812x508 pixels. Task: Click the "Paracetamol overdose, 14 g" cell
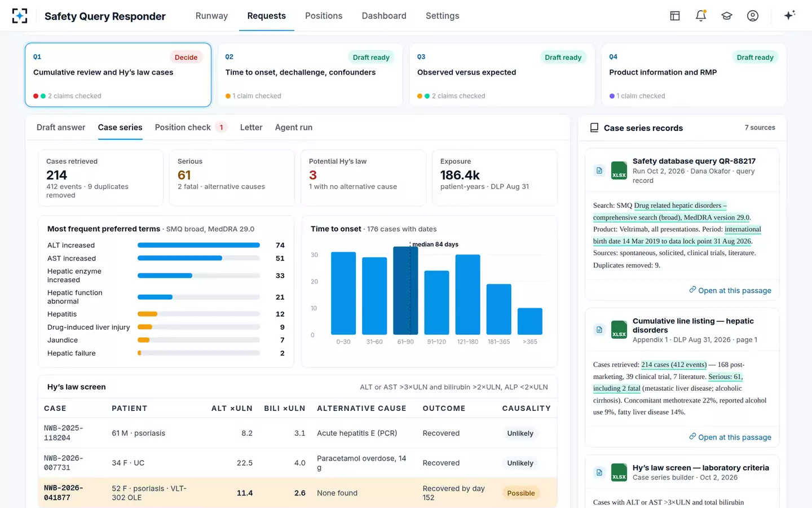pos(361,463)
